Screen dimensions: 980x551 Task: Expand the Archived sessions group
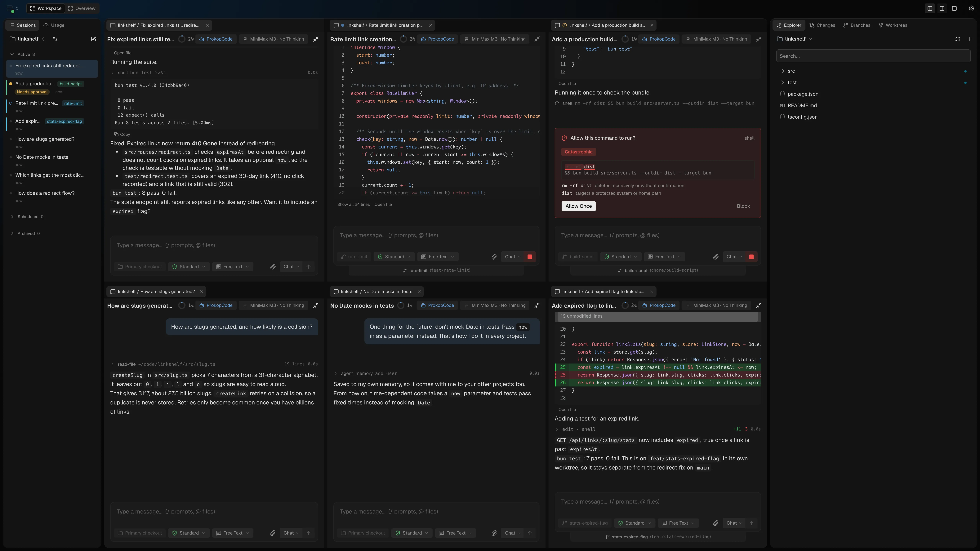(x=25, y=233)
